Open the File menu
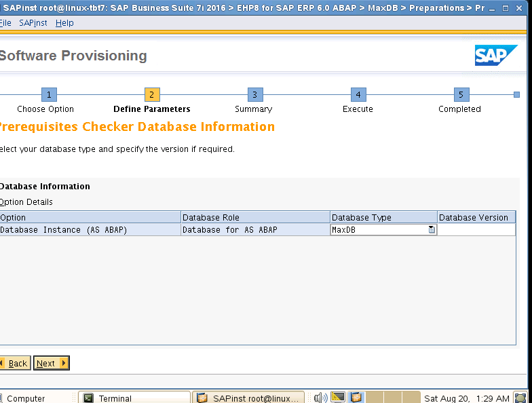The height and width of the screenshot is (403, 532). [5, 23]
